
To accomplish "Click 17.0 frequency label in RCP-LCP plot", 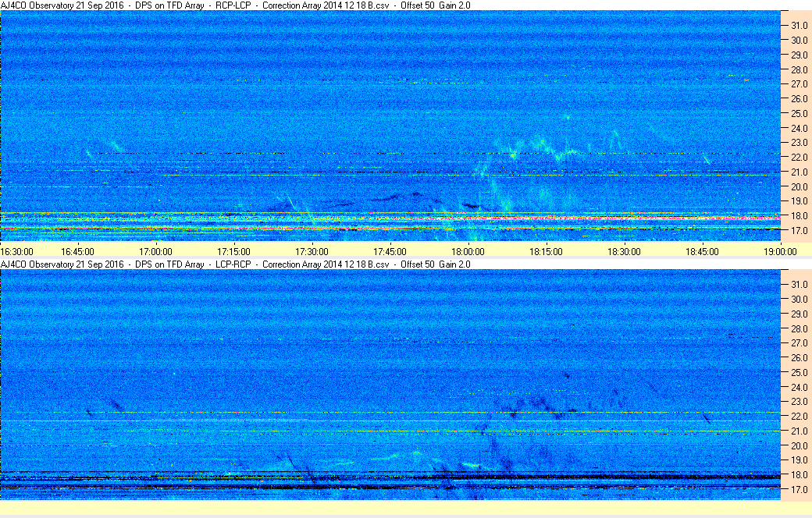I will (x=799, y=230).
